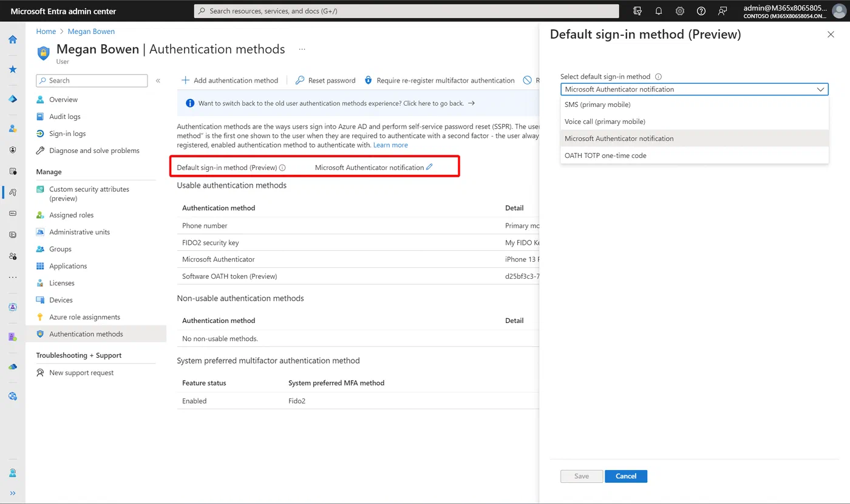Open the help question mark icon
Viewport: 850px width, 504px height.
tap(701, 11)
